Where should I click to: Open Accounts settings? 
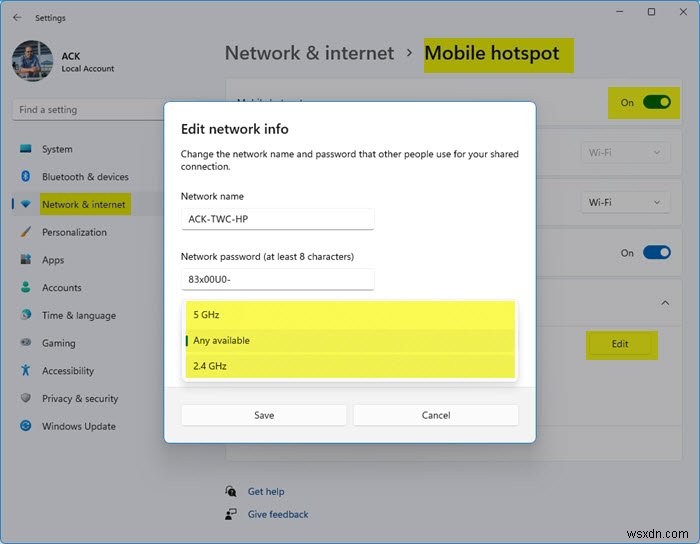(62, 287)
